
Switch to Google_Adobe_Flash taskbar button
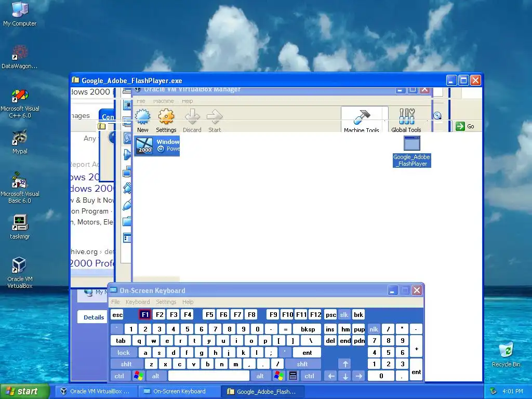tap(262, 391)
